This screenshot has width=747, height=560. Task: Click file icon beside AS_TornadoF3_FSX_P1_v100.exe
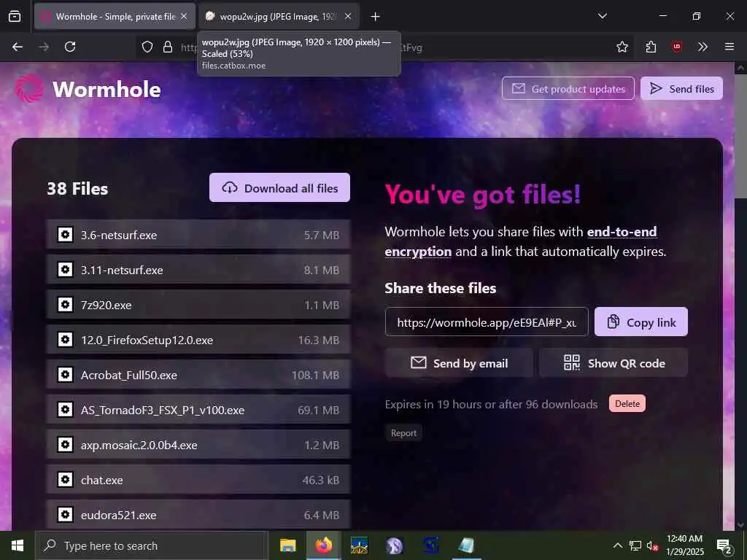tap(65, 410)
